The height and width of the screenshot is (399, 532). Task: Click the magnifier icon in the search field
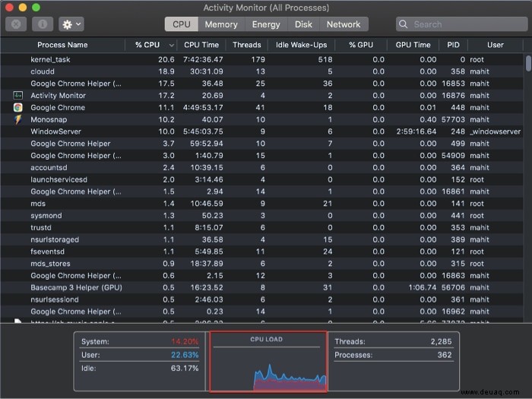(x=403, y=24)
